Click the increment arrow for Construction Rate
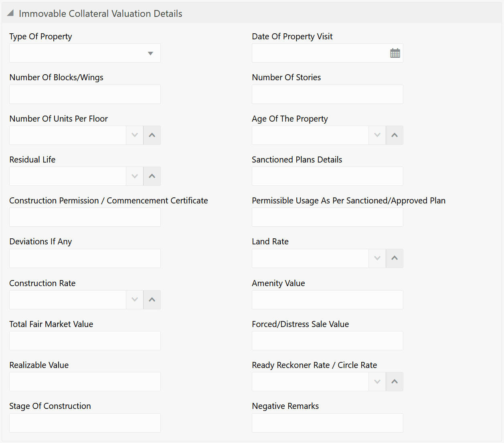This screenshot has width=504, height=443. 152,300
